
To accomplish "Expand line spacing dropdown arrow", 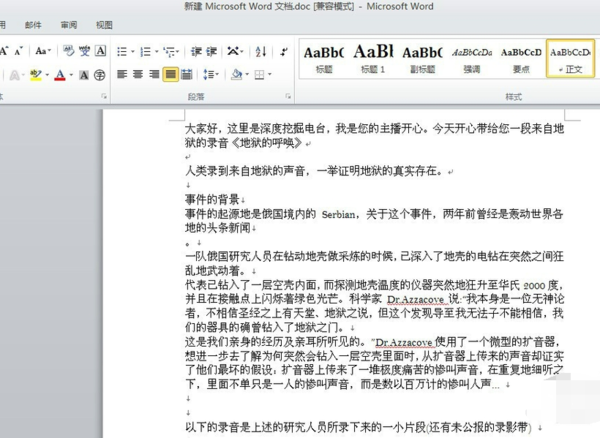I will [217, 74].
